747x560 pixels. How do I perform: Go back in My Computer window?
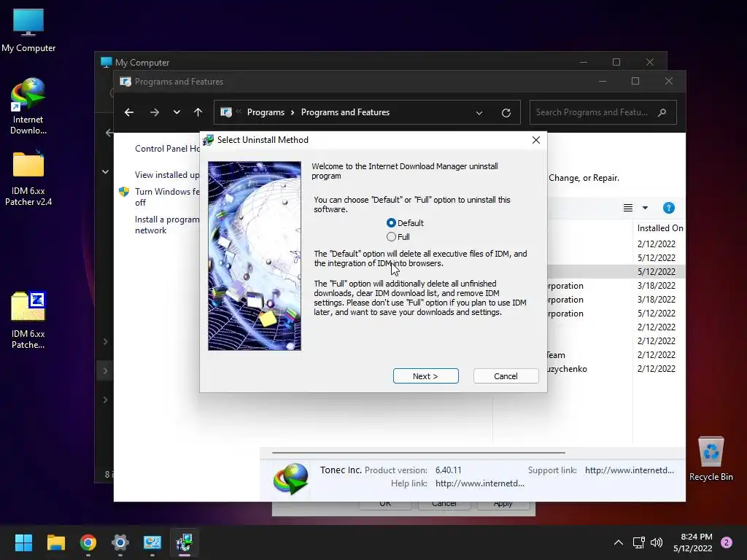tap(109, 133)
